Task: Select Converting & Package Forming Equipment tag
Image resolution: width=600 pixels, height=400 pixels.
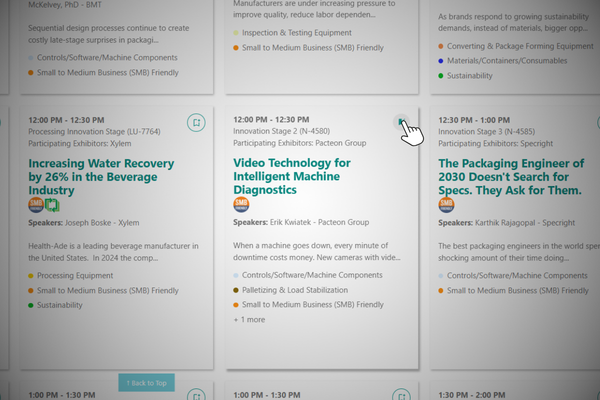Action: point(516,46)
